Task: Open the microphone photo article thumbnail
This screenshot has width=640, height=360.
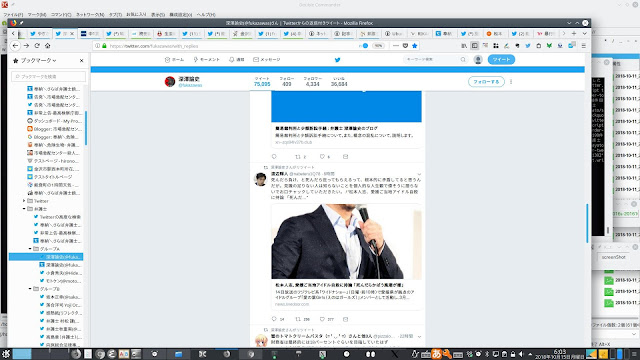Action: (x=347, y=242)
